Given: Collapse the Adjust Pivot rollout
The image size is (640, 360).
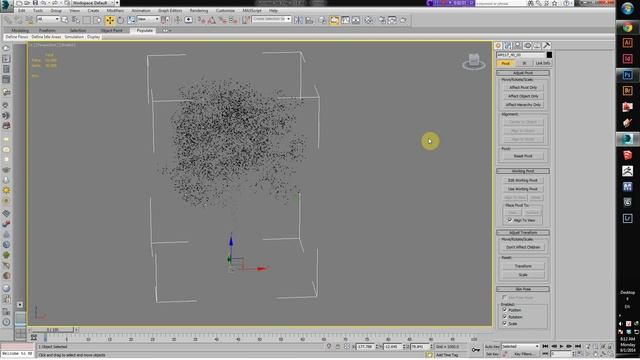Looking at the screenshot, I should click(523, 73).
